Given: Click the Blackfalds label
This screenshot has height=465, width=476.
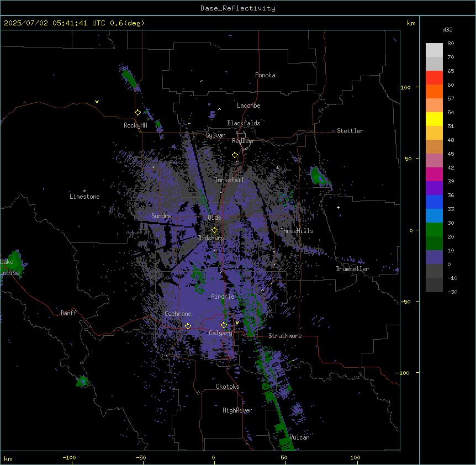Looking at the screenshot, I should (244, 123).
